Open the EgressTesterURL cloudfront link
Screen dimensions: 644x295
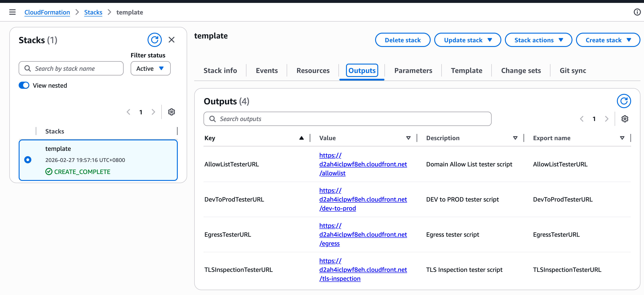tap(363, 234)
